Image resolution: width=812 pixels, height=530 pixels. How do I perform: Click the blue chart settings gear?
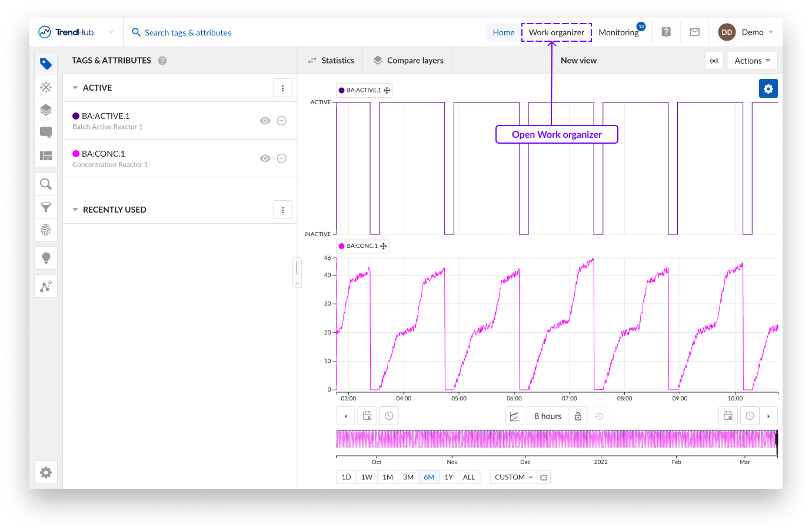point(768,88)
